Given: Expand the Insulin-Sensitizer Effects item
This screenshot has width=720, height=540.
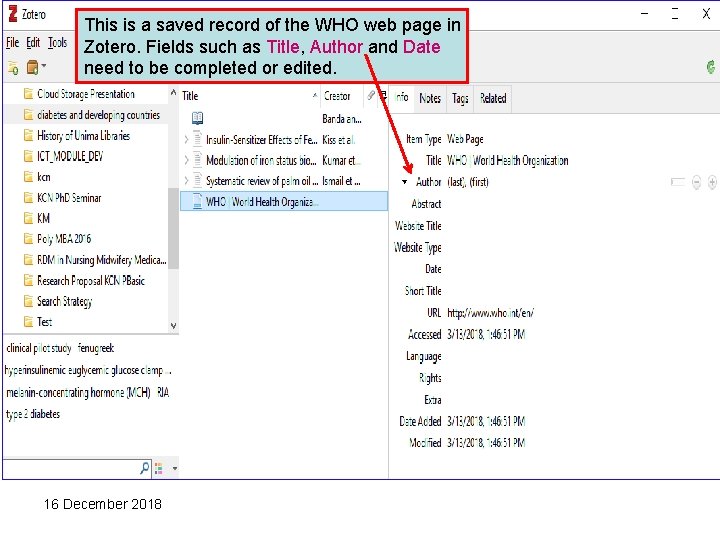Looking at the screenshot, I should (x=186, y=140).
